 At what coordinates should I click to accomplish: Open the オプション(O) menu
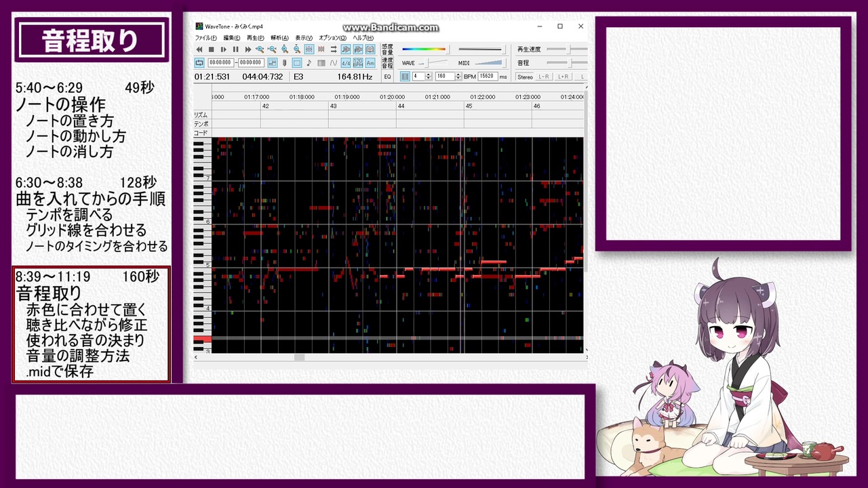point(332,38)
